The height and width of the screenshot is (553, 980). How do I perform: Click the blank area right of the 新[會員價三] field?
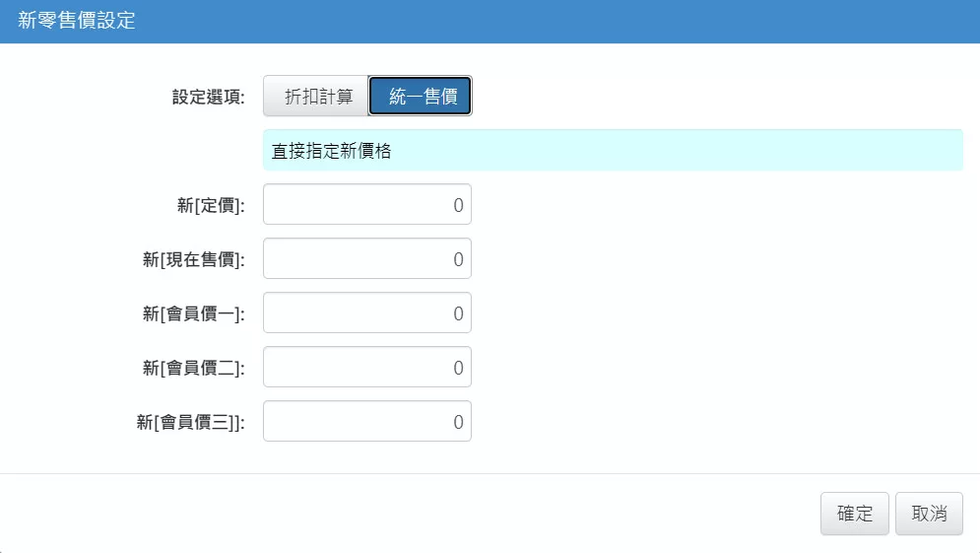coord(709,422)
